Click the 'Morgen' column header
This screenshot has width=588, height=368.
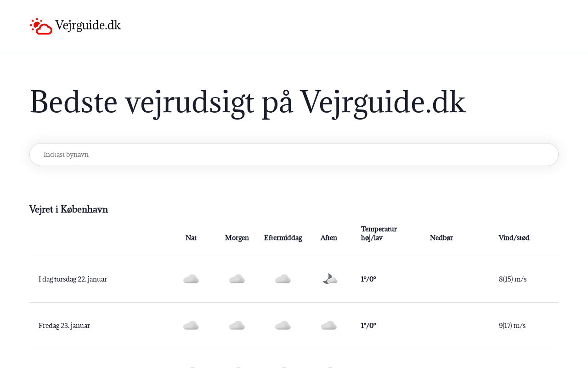237,238
